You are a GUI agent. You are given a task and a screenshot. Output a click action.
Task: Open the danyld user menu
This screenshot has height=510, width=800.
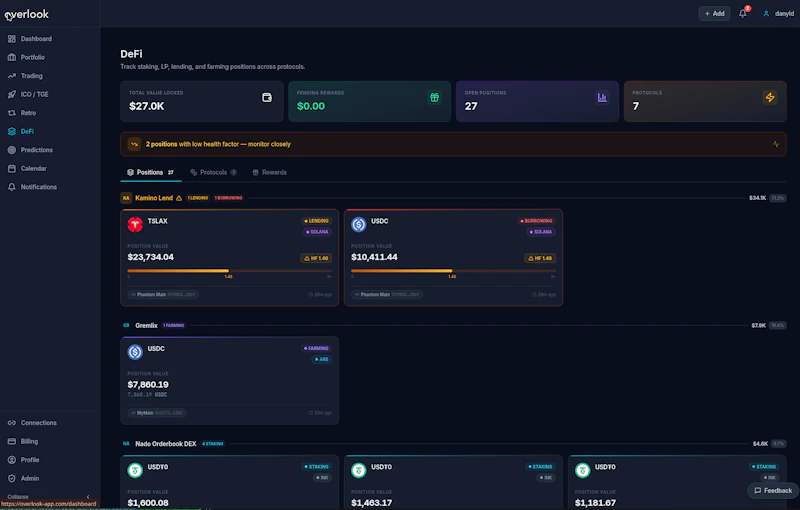[779, 14]
